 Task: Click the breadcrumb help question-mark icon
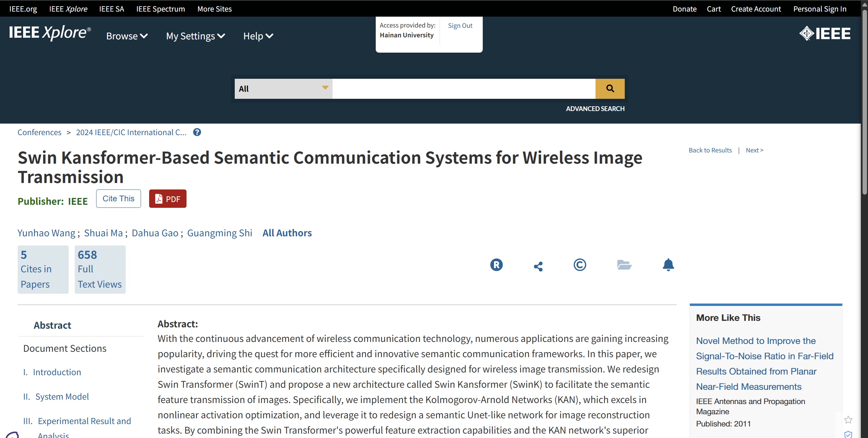[x=197, y=132]
